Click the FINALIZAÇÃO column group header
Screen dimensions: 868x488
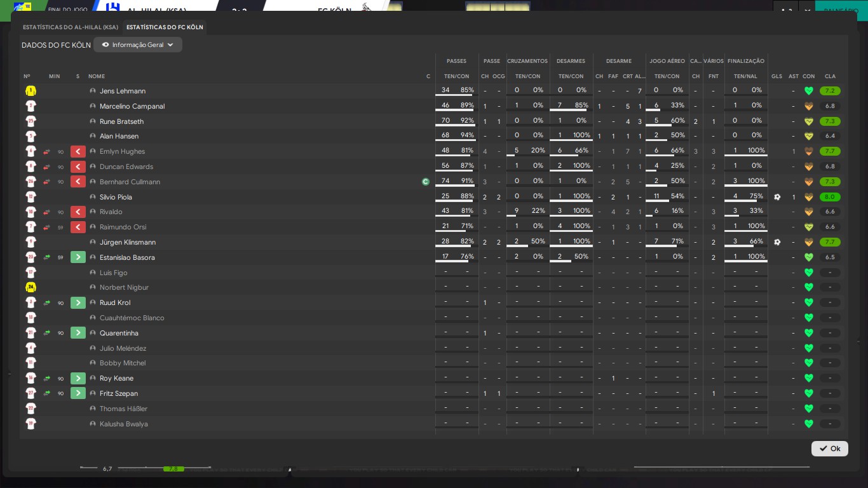(x=746, y=61)
